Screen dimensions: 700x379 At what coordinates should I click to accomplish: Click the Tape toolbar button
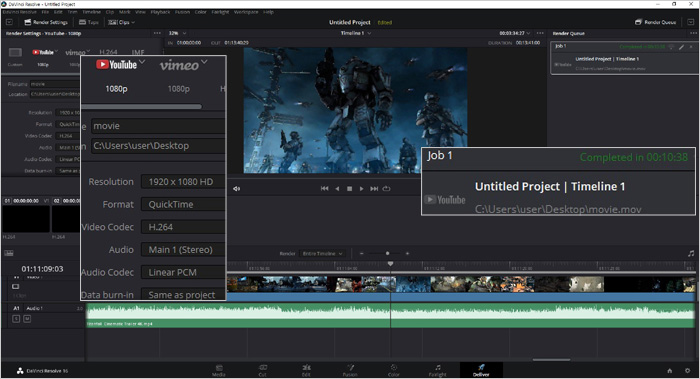88,22
